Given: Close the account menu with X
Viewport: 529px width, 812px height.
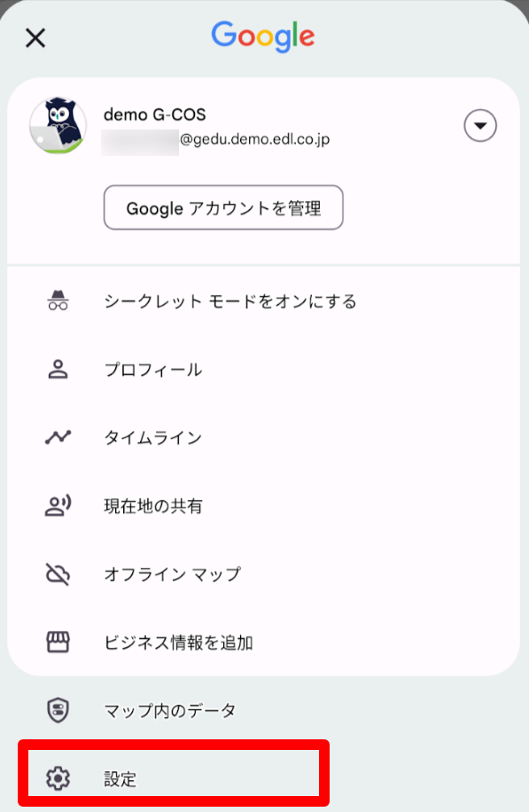Looking at the screenshot, I should pos(35,38).
